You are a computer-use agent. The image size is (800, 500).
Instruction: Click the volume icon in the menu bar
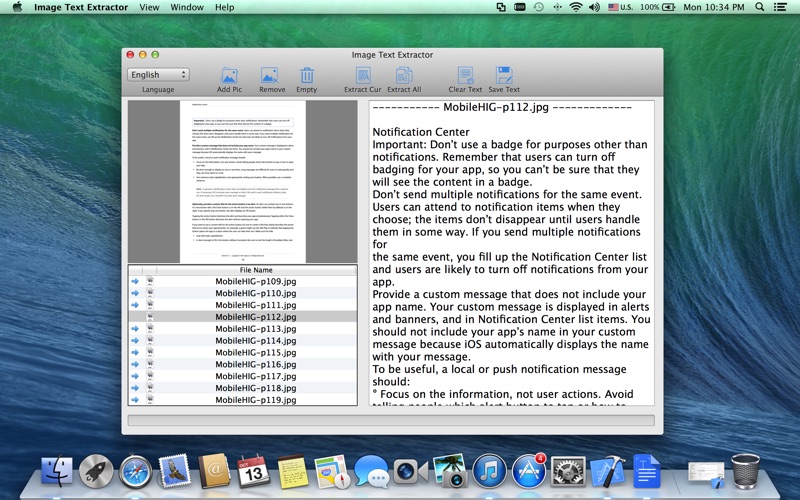(x=594, y=7)
